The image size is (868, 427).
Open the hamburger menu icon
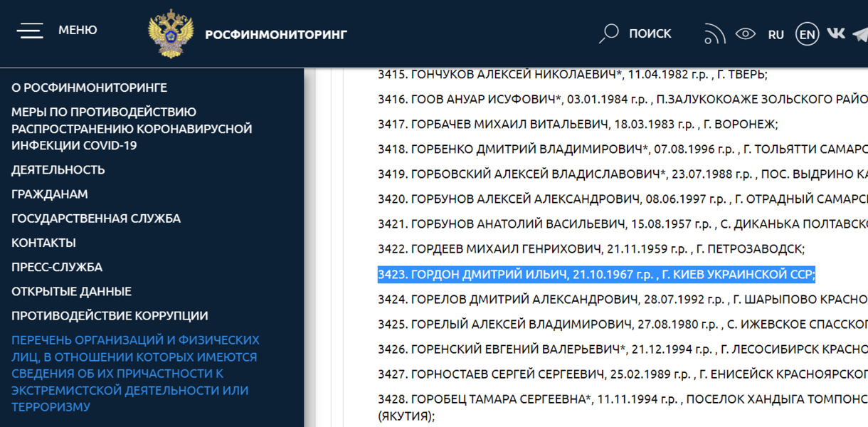pyautogui.click(x=30, y=30)
